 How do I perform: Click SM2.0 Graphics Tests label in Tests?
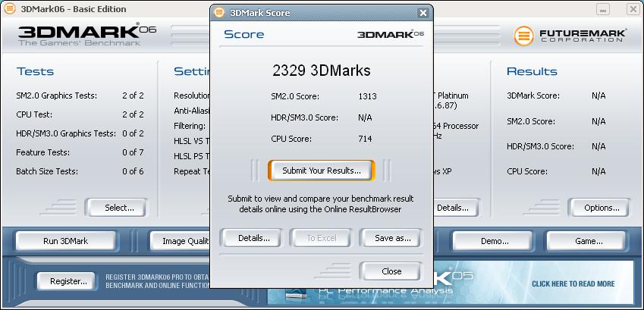tap(57, 96)
